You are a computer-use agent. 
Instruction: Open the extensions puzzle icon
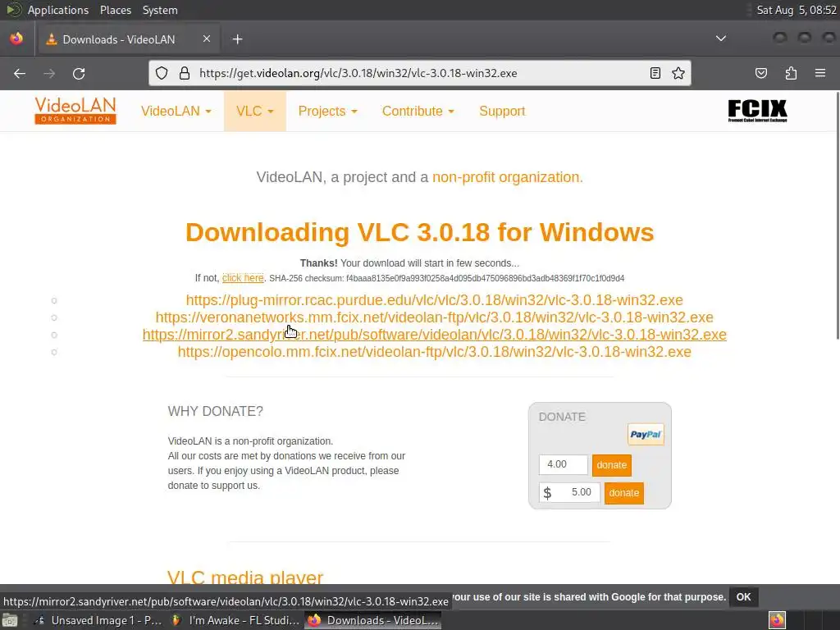pyautogui.click(x=791, y=73)
